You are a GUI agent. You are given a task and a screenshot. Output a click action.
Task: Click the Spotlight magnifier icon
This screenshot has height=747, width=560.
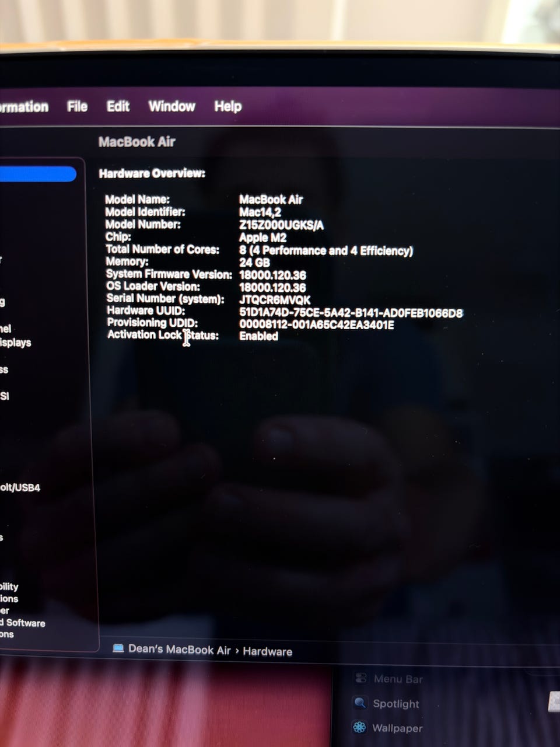coord(360,703)
